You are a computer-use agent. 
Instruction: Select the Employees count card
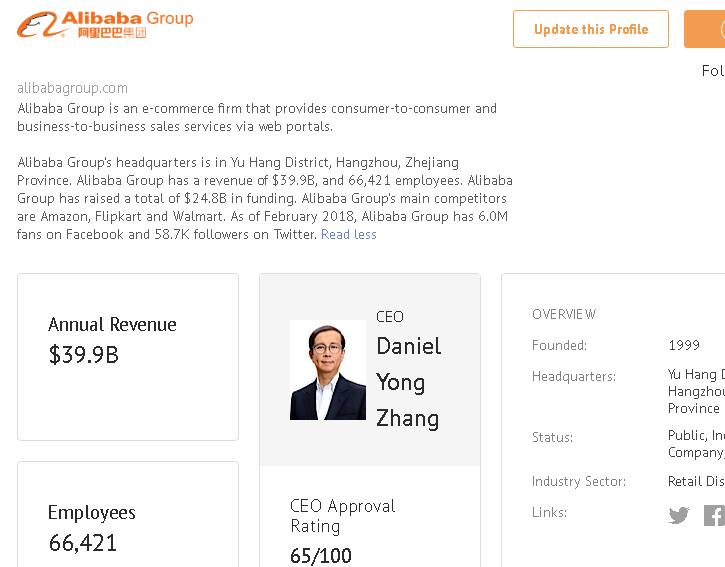coord(128,520)
